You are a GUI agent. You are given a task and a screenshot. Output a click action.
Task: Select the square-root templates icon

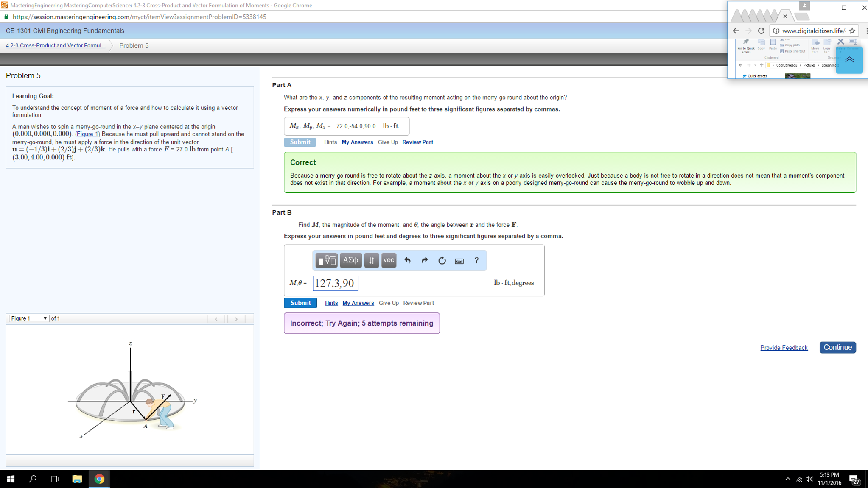tap(327, 260)
